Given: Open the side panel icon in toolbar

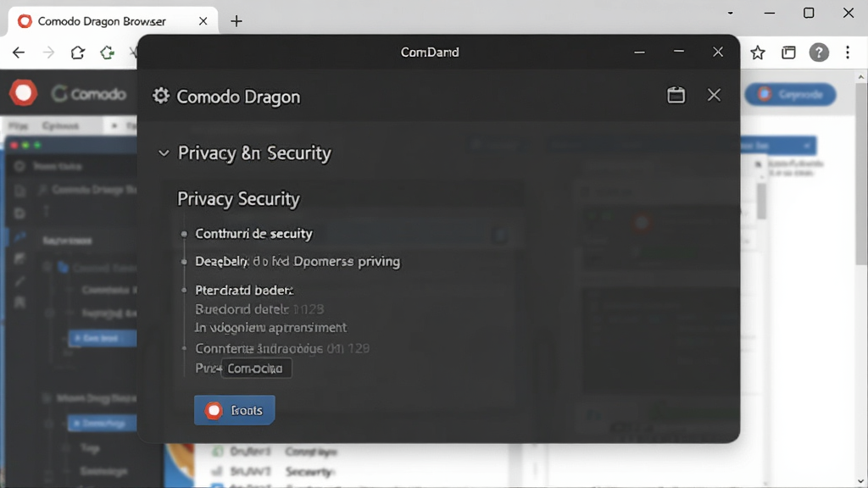Looking at the screenshot, I should click(x=788, y=53).
